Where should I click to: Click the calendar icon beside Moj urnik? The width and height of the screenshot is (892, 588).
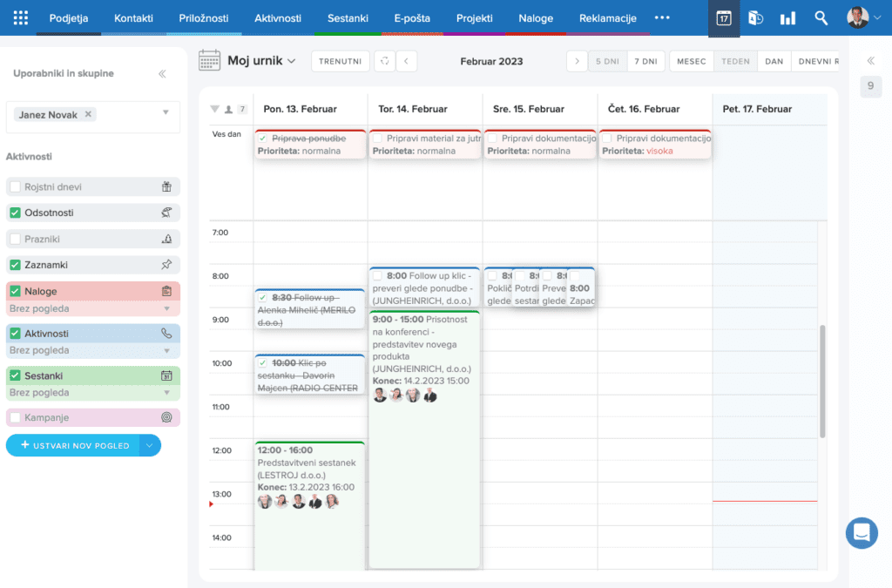click(x=209, y=61)
